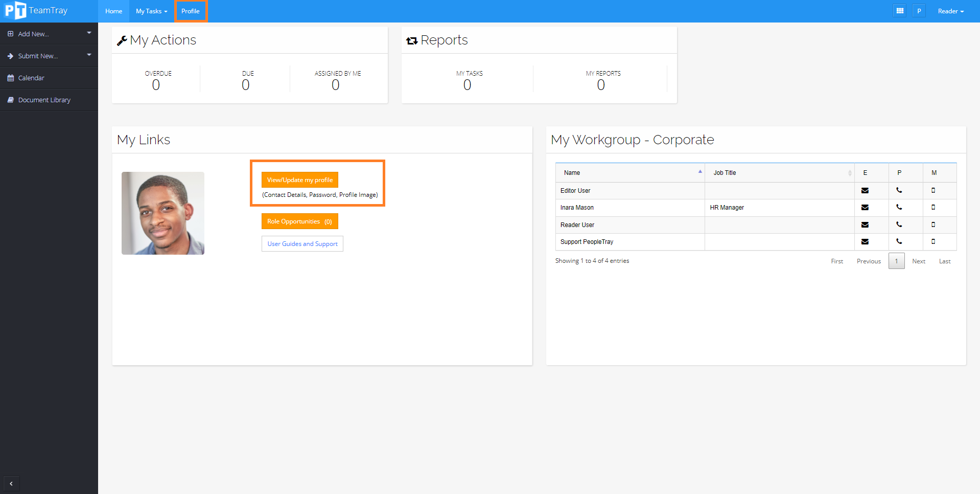This screenshot has height=494, width=980.
Task: Open the My Tasks dropdown
Action: (x=151, y=11)
